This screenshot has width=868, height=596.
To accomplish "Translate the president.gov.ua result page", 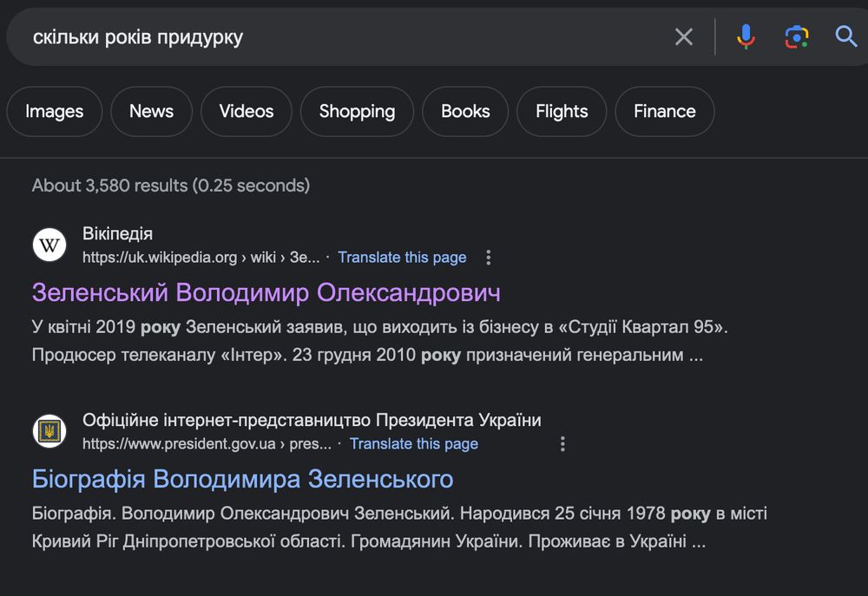I will point(413,444).
